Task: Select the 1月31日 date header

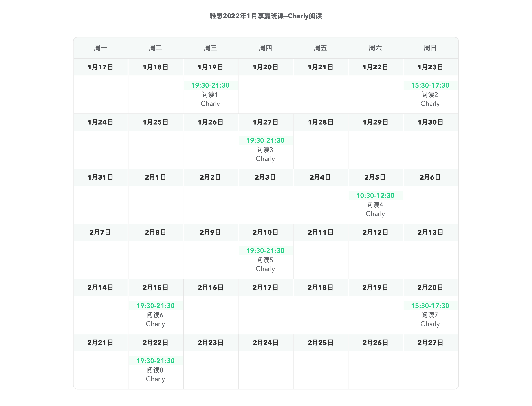Action: [100, 177]
